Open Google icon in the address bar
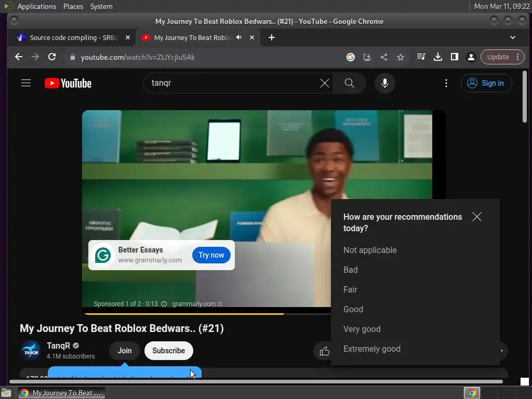532x399 pixels. (351, 57)
